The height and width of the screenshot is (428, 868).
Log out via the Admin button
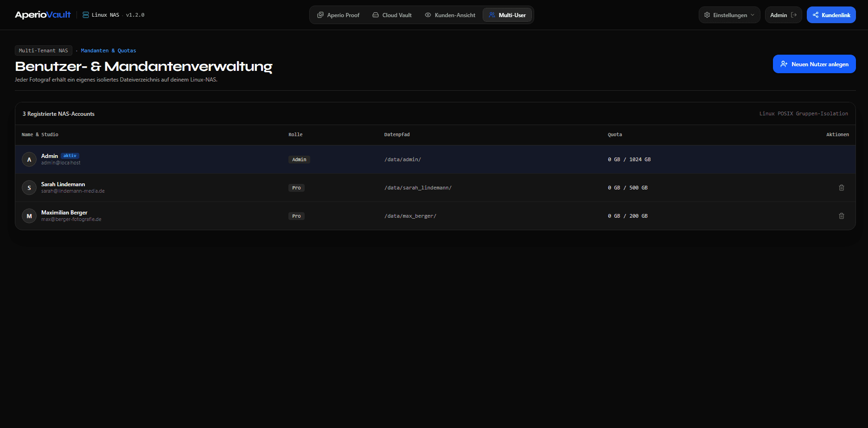click(783, 15)
